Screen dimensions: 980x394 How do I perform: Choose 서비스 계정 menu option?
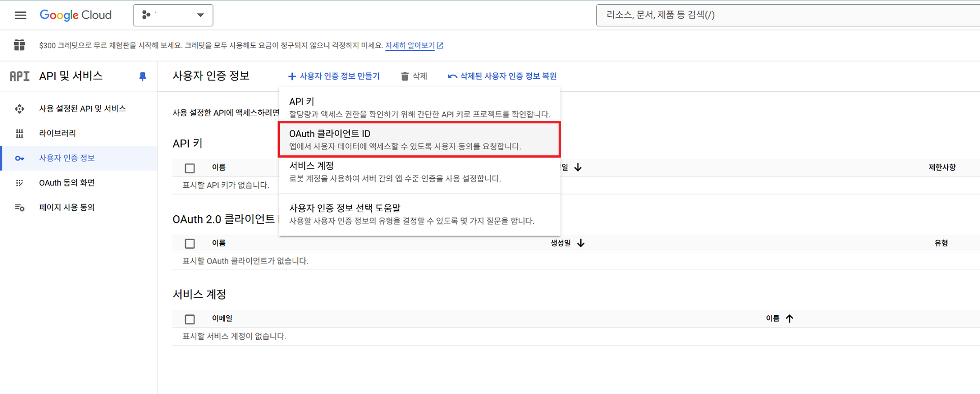419,172
